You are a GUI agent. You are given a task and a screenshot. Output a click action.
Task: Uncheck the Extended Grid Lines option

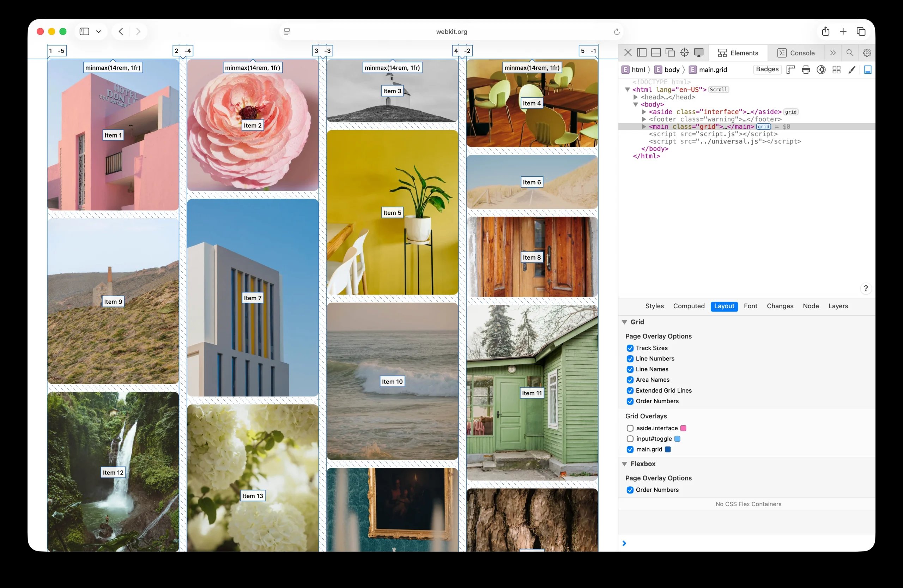[630, 390]
